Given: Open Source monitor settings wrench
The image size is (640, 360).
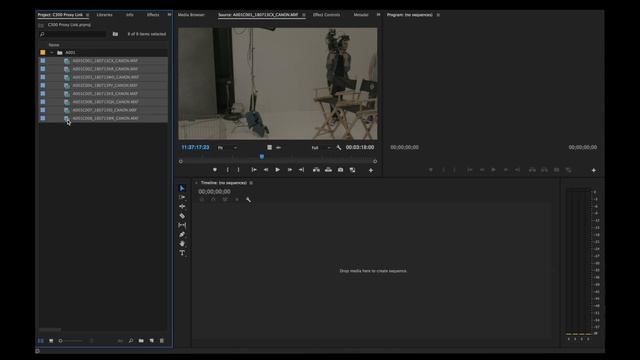Looking at the screenshot, I should click(339, 148).
